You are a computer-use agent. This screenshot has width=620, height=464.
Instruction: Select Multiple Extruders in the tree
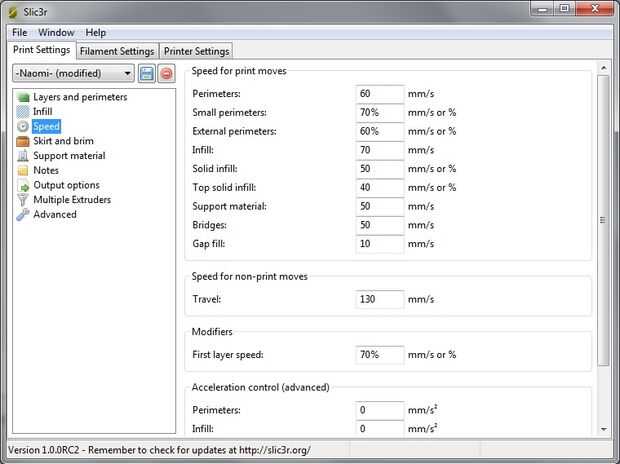pyautogui.click(x=72, y=200)
